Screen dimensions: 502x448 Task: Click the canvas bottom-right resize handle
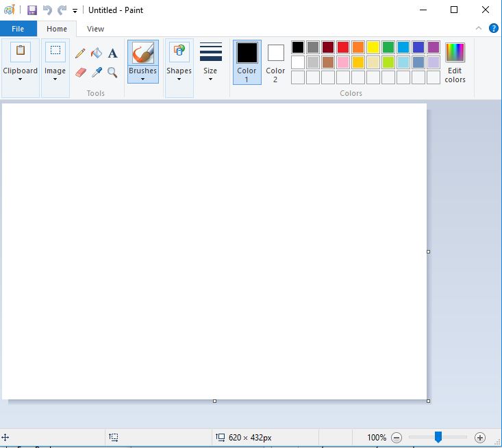(428, 401)
